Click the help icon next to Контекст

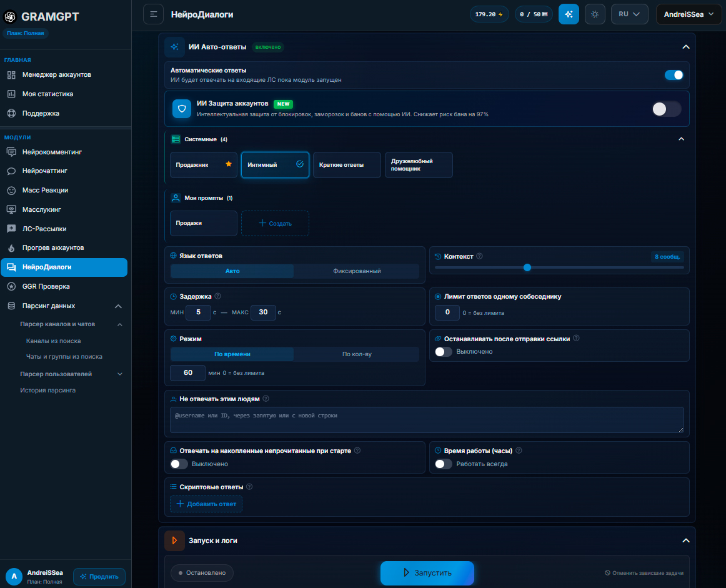tap(480, 256)
